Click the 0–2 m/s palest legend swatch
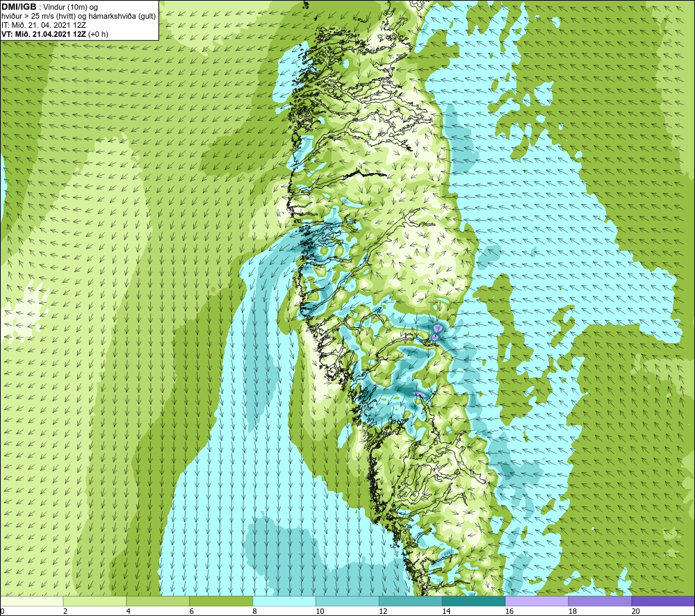 pos(32,601)
